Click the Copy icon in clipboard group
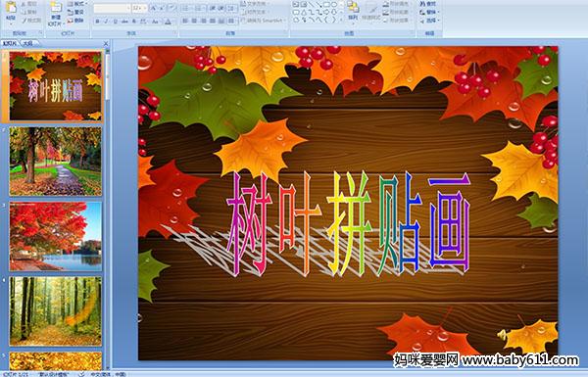Screen dimensions: 588x377 [24, 12]
